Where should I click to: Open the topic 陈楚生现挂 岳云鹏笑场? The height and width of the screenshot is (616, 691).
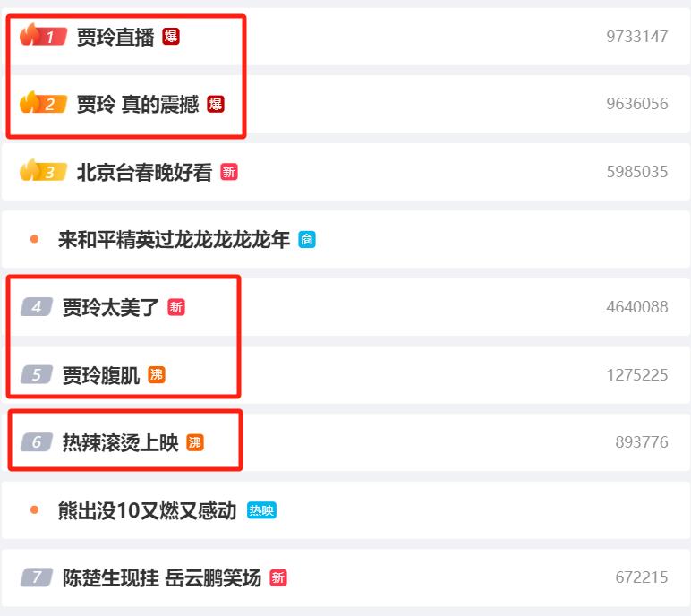162,577
